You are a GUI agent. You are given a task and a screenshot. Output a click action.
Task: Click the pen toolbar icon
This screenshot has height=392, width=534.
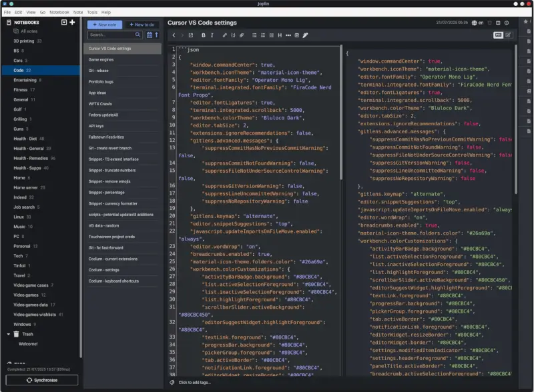pos(306,35)
